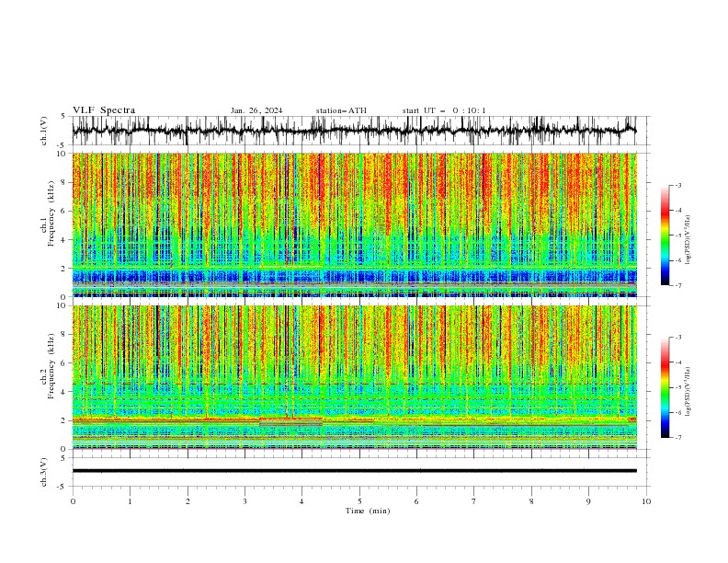Click the ch.2 spectrogram color scale bar
Viewport: 728px width, 563px height.
[x=665, y=387]
